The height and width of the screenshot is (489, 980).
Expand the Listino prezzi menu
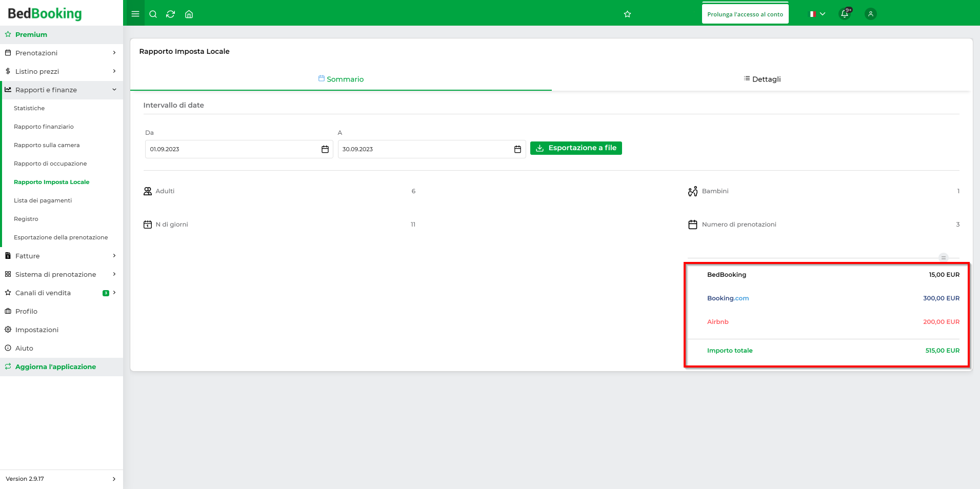(x=62, y=71)
